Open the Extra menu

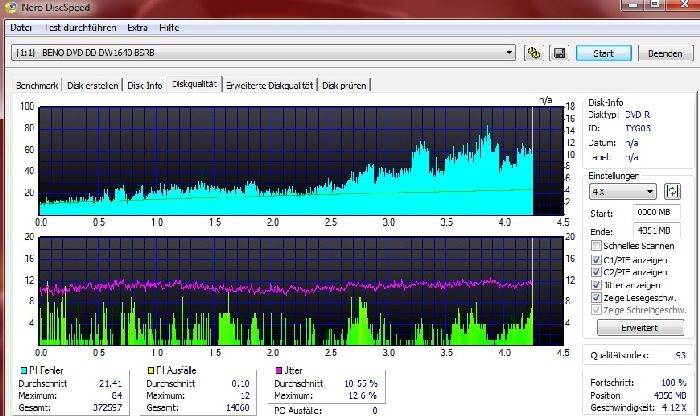(x=137, y=28)
